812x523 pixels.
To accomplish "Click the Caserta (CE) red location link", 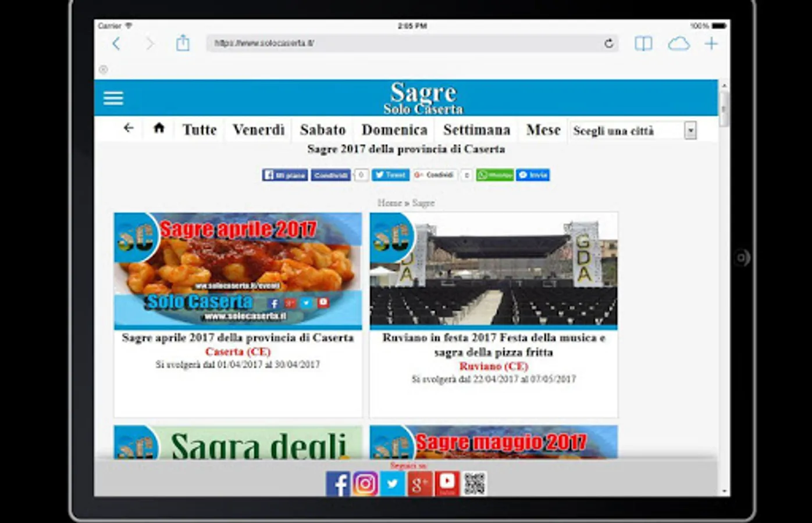I will (238, 352).
